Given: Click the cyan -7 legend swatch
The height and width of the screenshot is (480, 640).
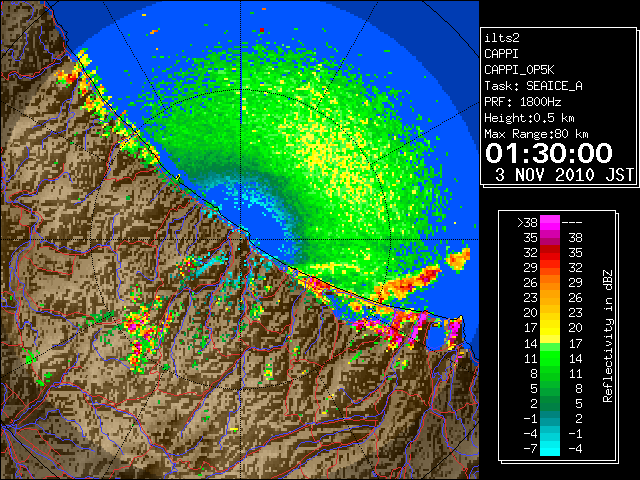Looking at the screenshot, I should (x=550, y=448).
